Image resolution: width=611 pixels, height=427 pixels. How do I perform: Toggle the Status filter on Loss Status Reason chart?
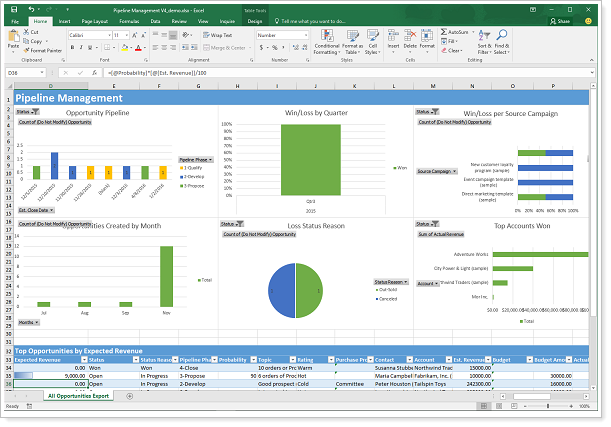click(x=229, y=224)
